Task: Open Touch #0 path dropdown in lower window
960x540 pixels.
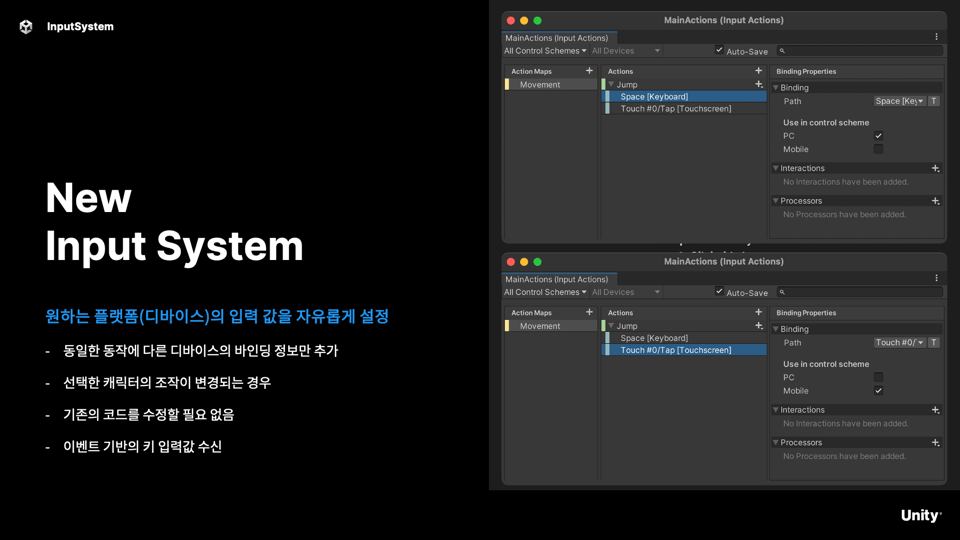Action: [x=899, y=342]
